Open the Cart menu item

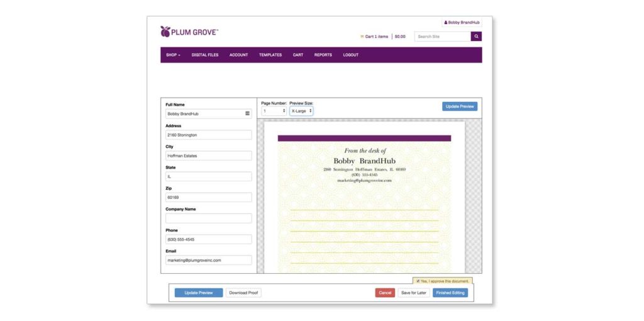coord(297,55)
